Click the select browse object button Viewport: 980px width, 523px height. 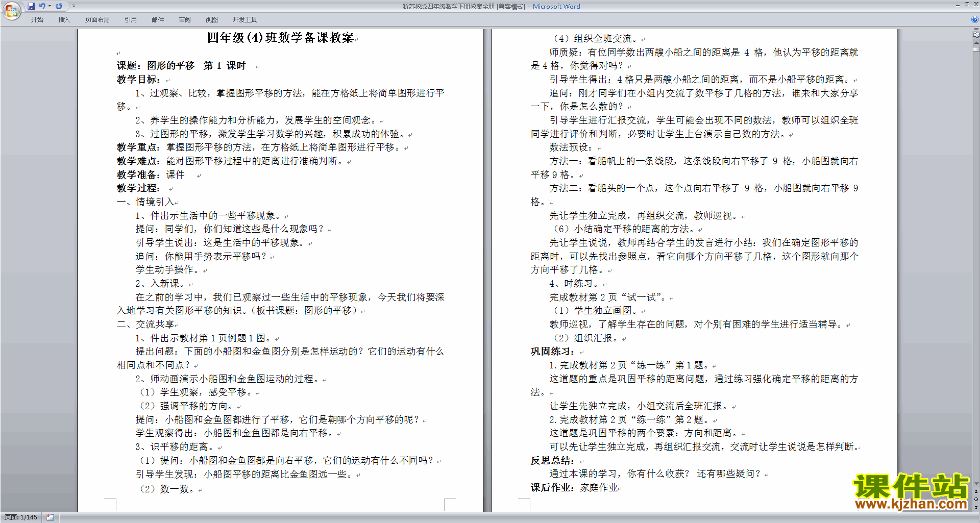coord(976,500)
